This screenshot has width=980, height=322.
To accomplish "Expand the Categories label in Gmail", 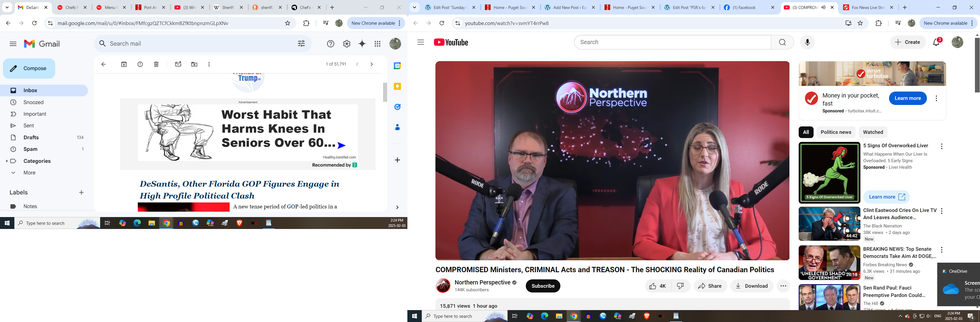I will click(7, 161).
